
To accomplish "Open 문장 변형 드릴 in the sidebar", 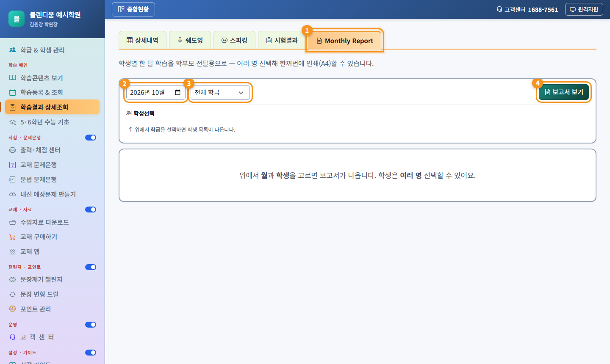I will (53, 294).
